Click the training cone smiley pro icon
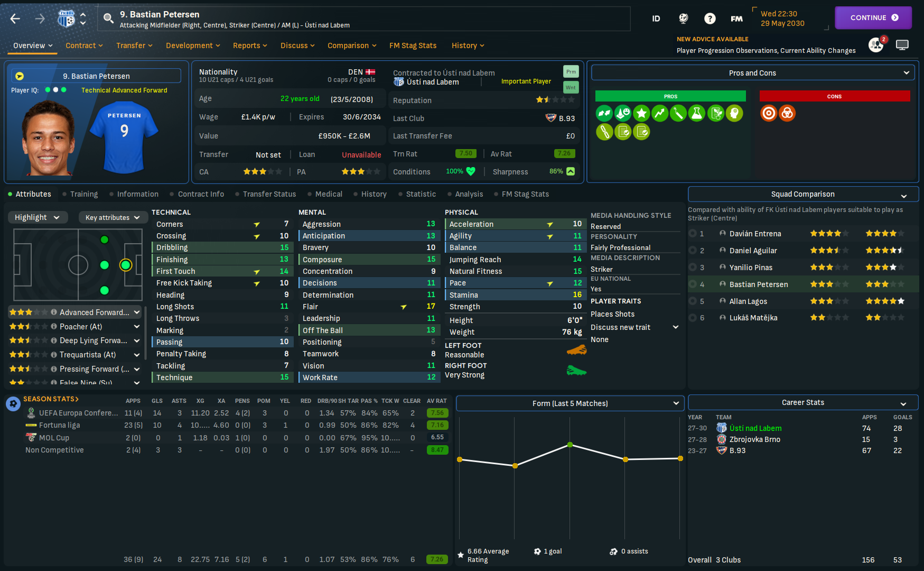The image size is (924, 571). click(623, 113)
